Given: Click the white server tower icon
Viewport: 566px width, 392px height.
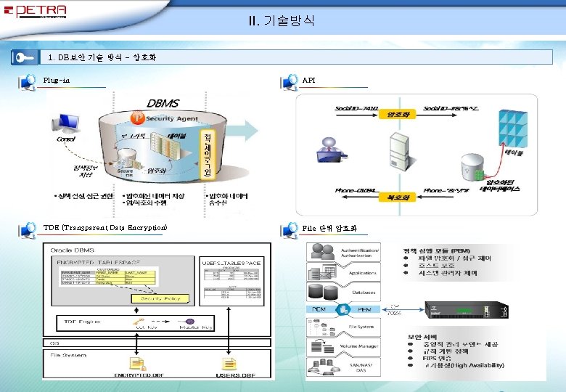Looking at the screenshot, I should point(399,151).
